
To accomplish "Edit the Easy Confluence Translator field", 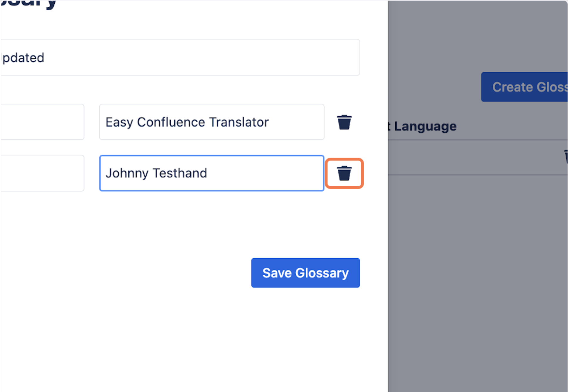I will coord(211,122).
